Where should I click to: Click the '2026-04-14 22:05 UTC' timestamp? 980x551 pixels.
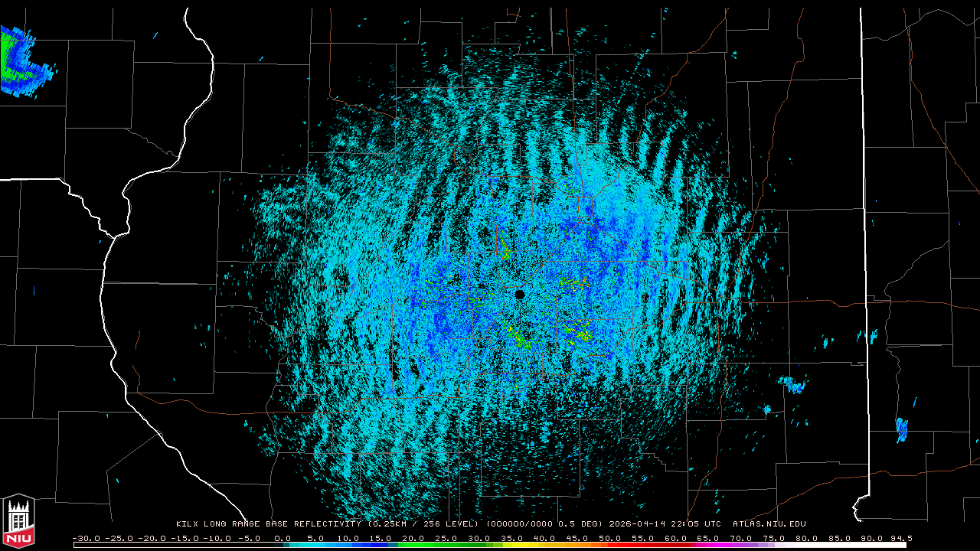click(x=665, y=524)
